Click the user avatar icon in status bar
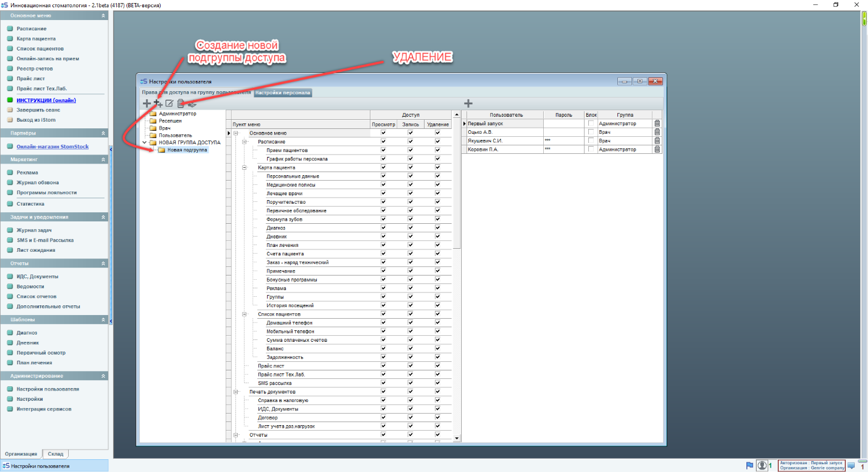 pos(762,465)
